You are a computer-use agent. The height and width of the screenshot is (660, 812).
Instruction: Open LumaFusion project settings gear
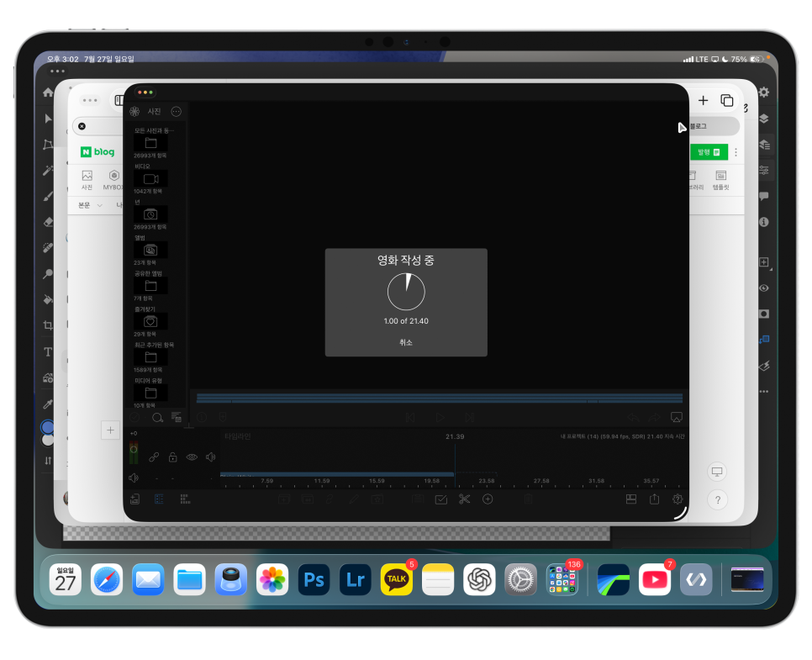click(678, 499)
